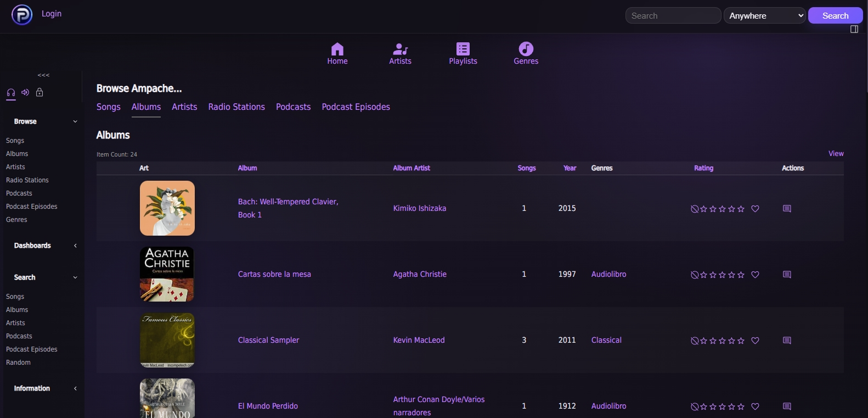Favorite El Mundo Perdido with heart
Screen dimensions: 868x418
click(x=755, y=406)
